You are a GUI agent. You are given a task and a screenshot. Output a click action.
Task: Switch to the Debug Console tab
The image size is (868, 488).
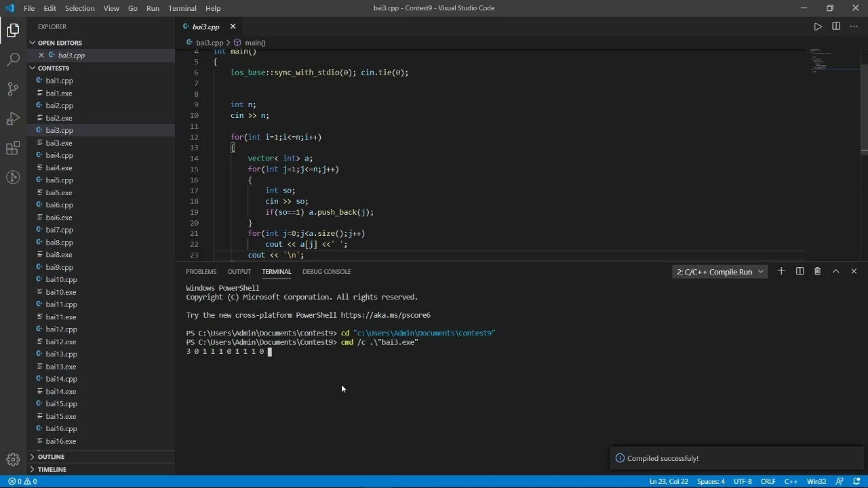327,272
